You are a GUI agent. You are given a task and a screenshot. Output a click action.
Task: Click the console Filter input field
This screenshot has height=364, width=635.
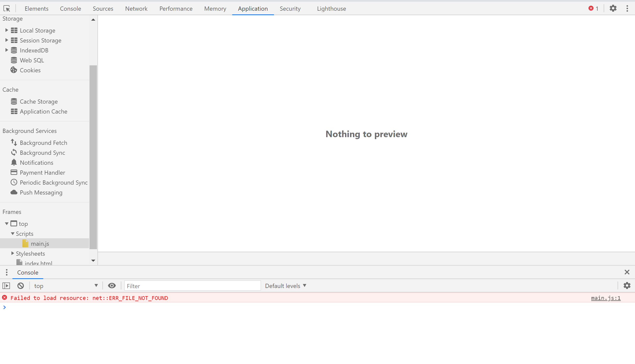click(192, 286)
